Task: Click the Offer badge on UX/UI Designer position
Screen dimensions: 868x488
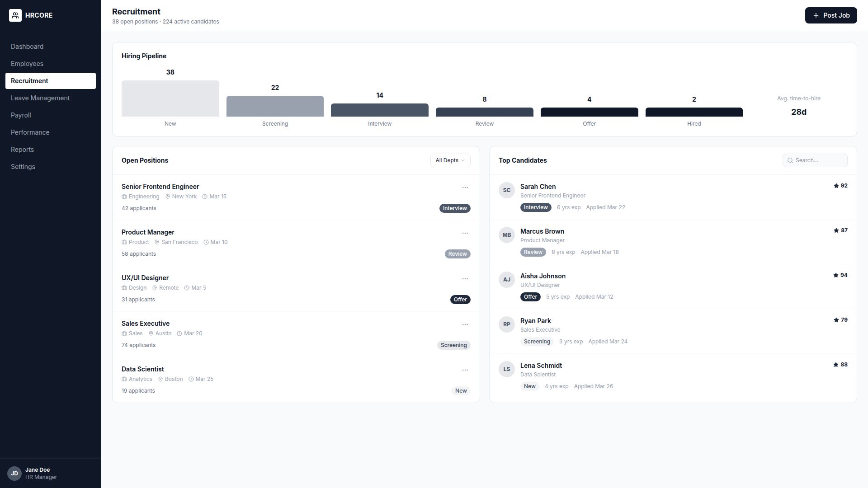Action: point(460,300)
